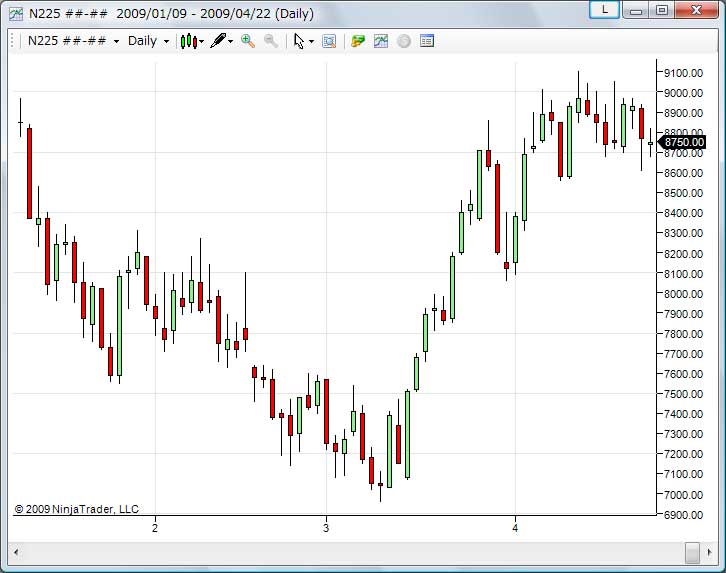Click the grayed round toolbar button
Viewport: 726px width, 573px height.
tap(404, 41)
